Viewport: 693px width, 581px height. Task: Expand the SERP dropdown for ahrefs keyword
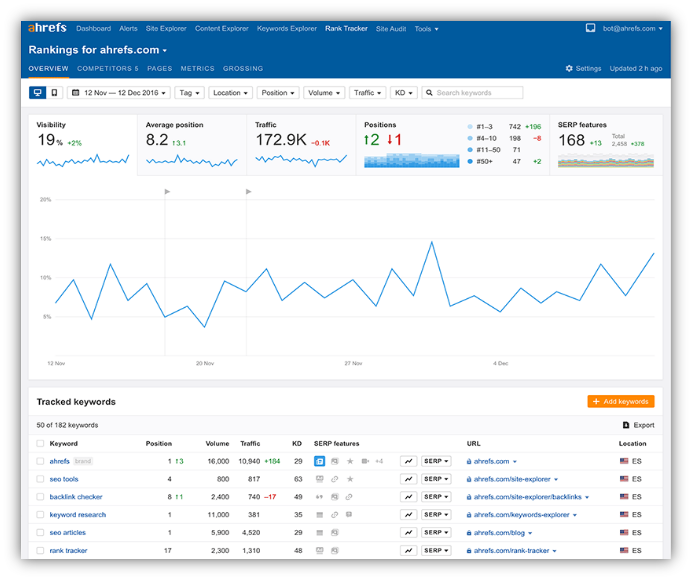[436, 461]
